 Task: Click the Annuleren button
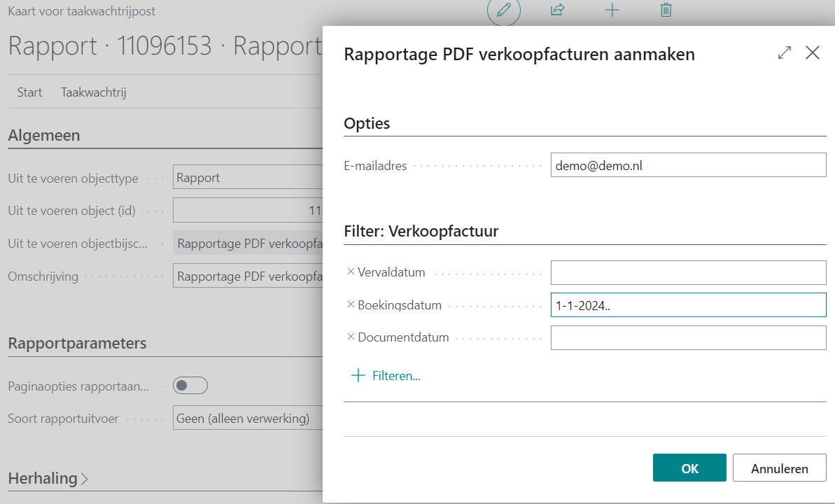coord(779,468)
